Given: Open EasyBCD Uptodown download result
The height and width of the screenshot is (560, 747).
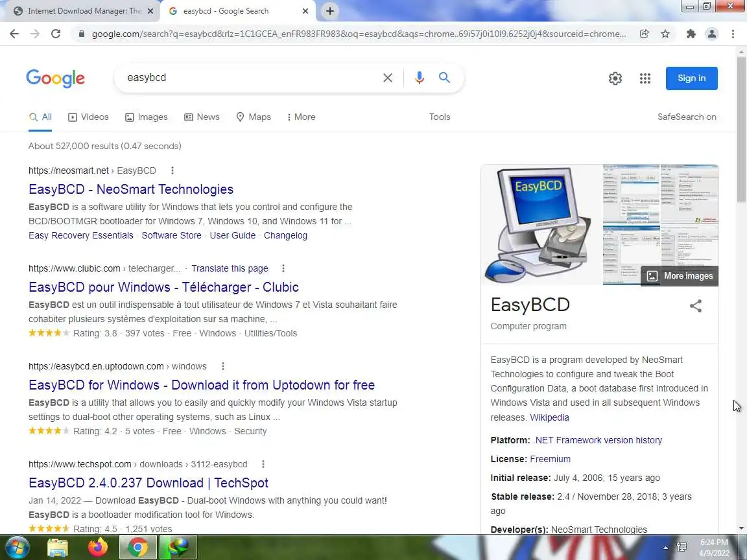Looking at the screenshot, I should 202,385.
